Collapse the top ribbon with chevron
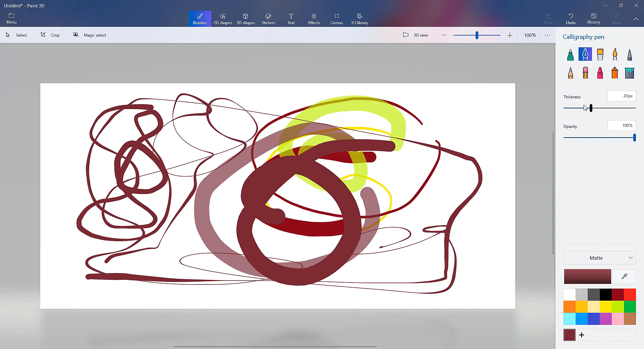 (x=636, y=19)
